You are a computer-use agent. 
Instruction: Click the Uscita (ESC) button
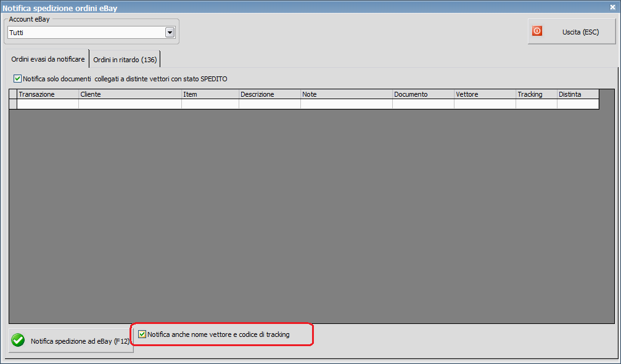click(572, 31)
